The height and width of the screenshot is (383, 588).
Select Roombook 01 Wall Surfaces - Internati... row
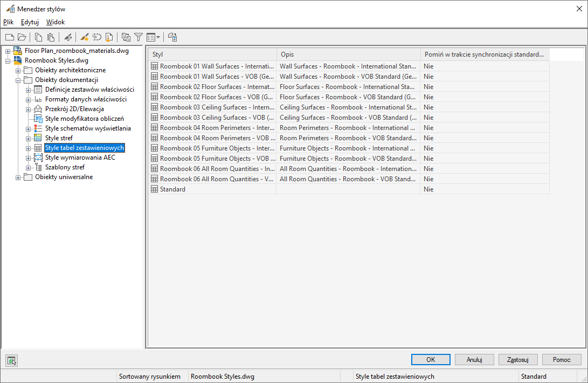click(349, 66)
